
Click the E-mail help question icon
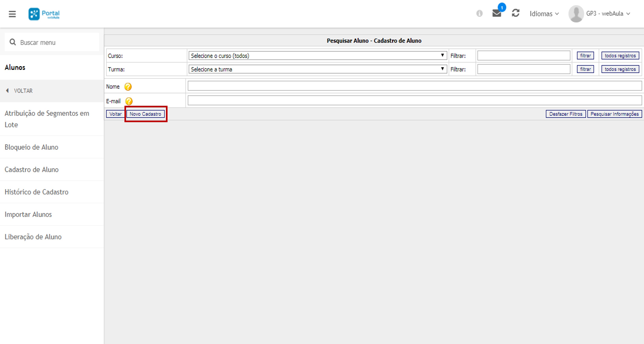tap(129, 101)
